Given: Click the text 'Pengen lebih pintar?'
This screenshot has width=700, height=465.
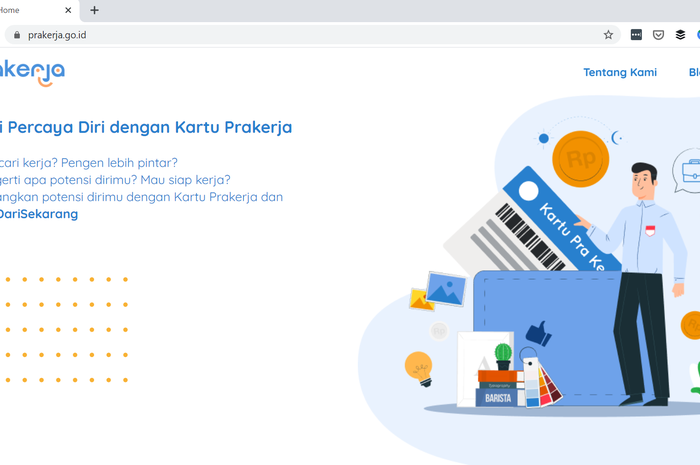Looking at the screenshot, I should [119, 163].
